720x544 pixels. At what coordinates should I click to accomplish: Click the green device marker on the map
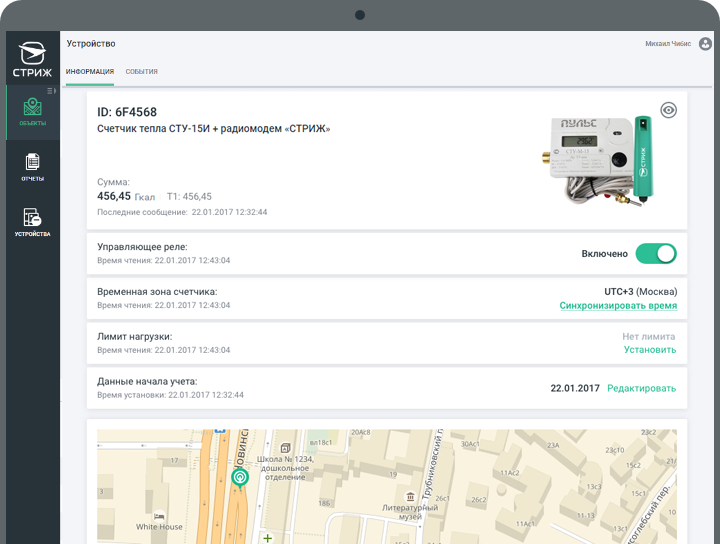coord(239,478)
